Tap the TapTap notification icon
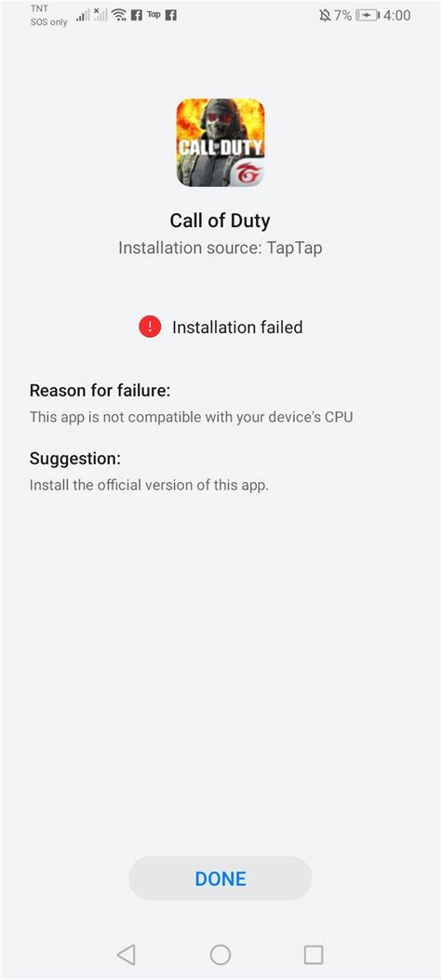 tap(154, 15)
